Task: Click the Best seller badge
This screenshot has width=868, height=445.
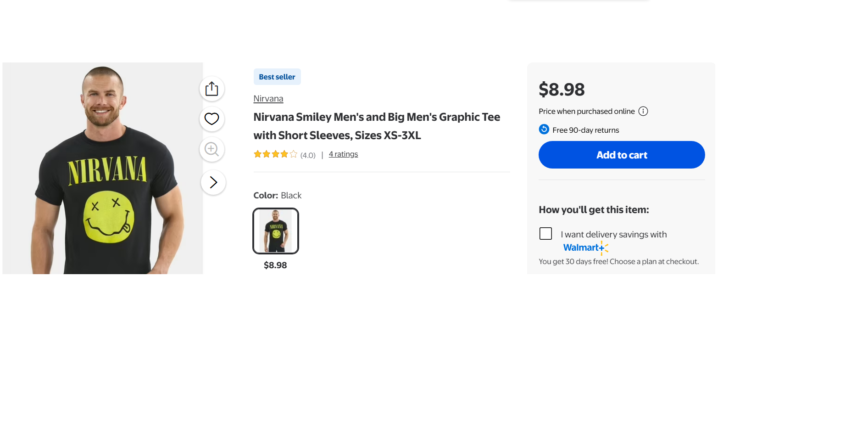Action: pos(277,77)
